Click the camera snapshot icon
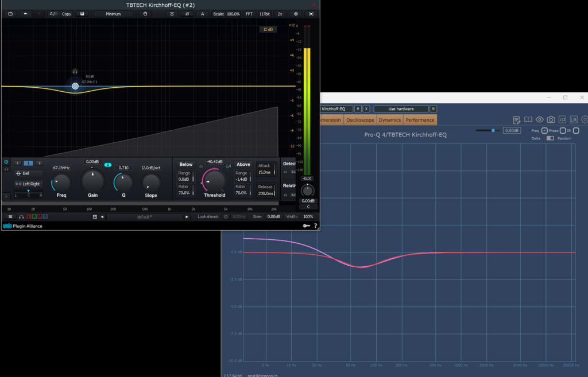 [551, 119]
